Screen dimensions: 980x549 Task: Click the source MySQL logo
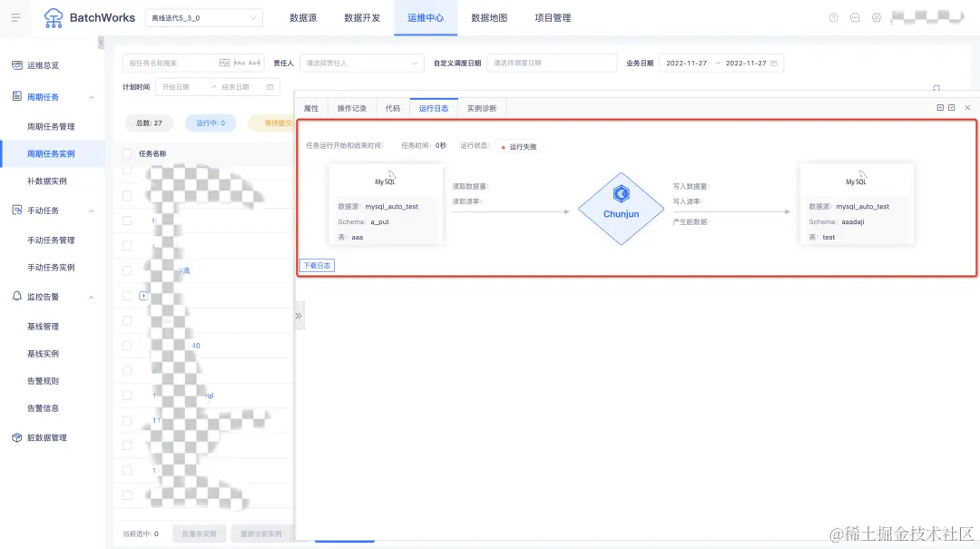pos(385,179)
